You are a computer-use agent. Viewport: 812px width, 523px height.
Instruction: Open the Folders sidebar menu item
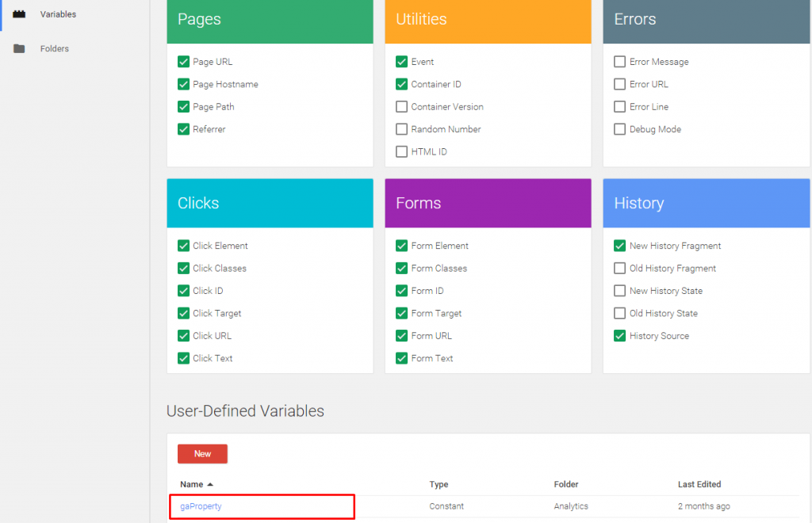pyautogui.click(x=54, y=49)
